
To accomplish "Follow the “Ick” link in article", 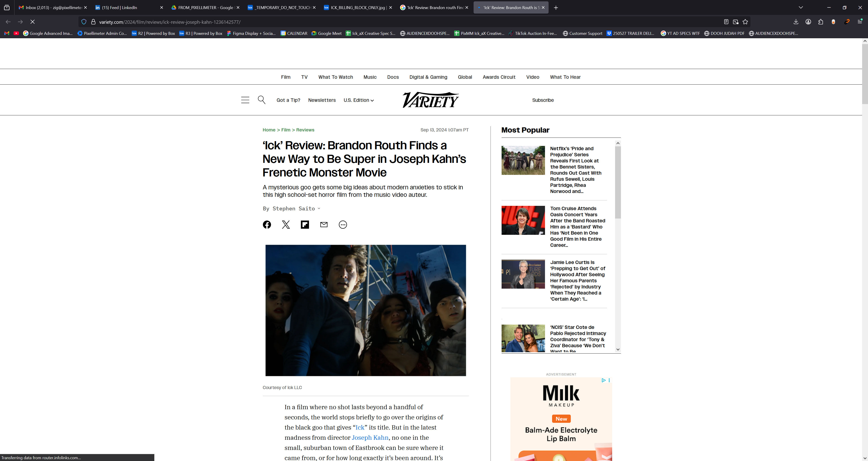I will pyautogui.click(x=360, y=427).
